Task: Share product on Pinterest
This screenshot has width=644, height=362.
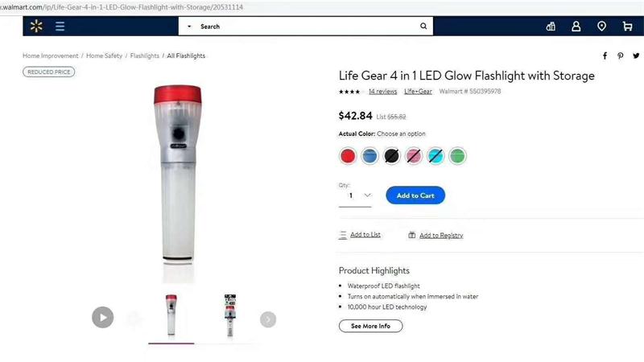Action: coord(620,56)
